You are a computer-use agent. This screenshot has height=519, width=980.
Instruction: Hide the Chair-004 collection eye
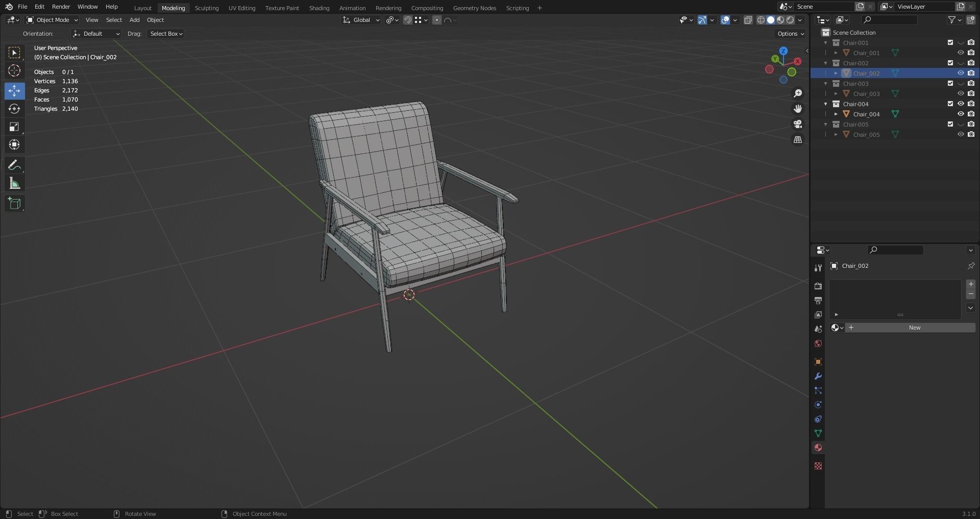pyautogui.click(x=961, y=104)
